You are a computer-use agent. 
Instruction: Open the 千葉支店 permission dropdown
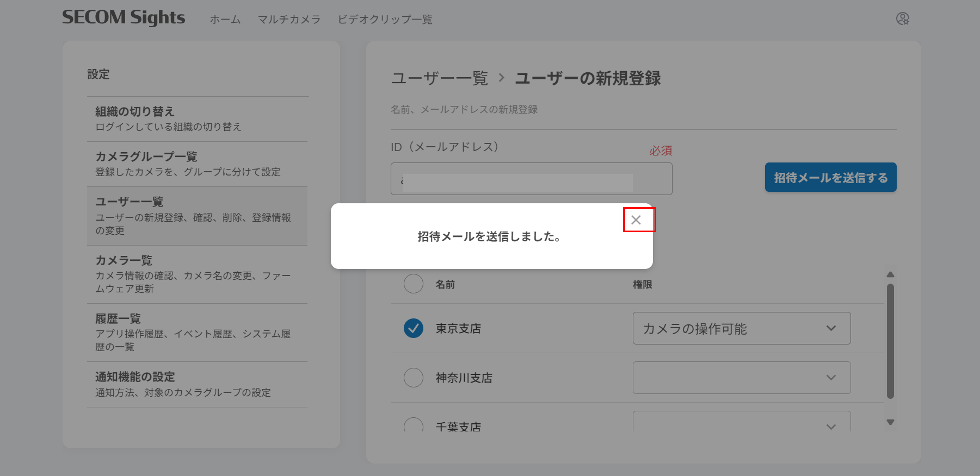741,421
